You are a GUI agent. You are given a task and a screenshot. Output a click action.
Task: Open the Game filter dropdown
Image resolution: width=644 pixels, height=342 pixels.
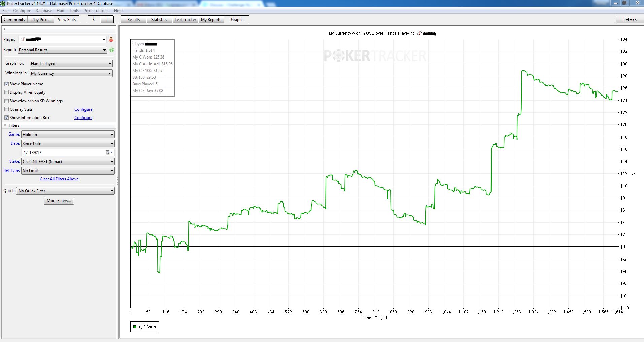(x=68, y=134)
